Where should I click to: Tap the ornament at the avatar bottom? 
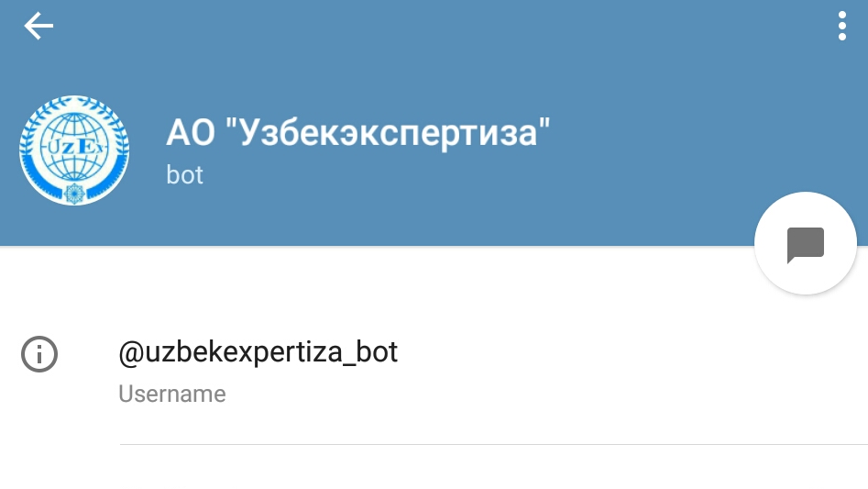pos(74,194)
